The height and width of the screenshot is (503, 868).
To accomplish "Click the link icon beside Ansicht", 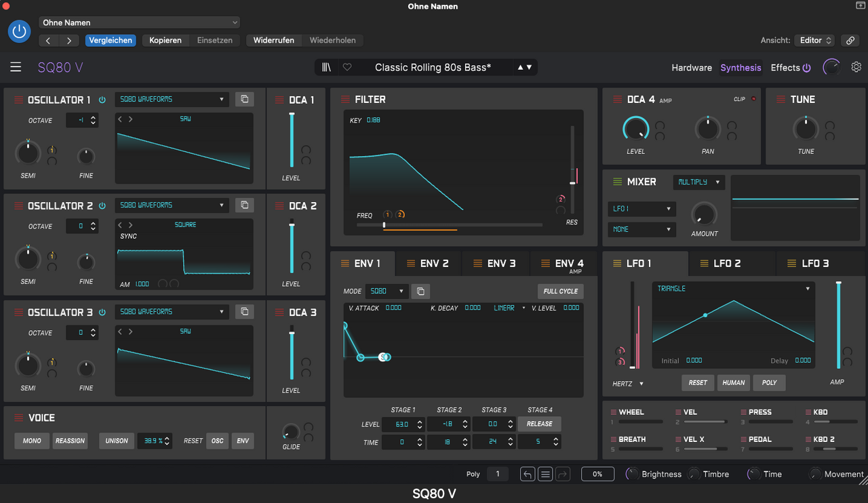I will tap(850, 41).
